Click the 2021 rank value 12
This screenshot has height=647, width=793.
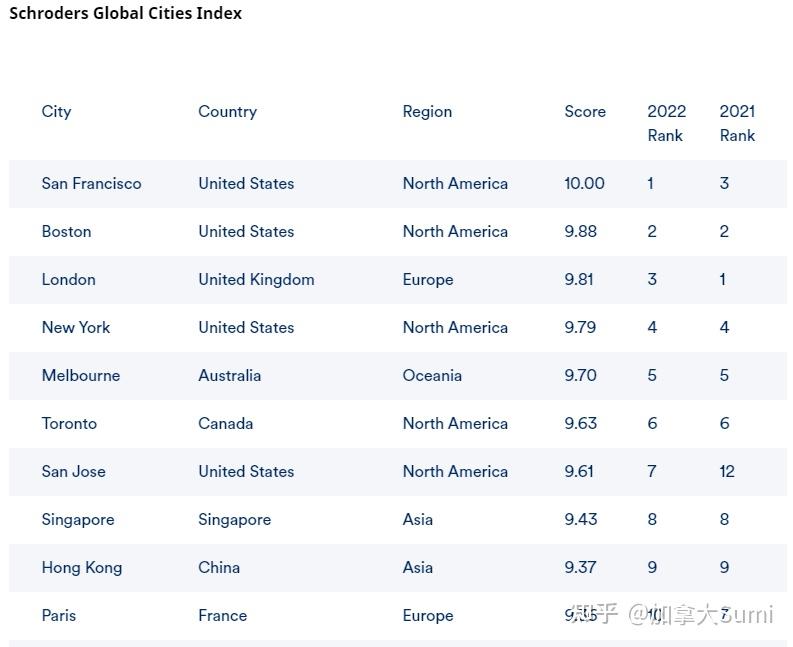click(727, 471)
